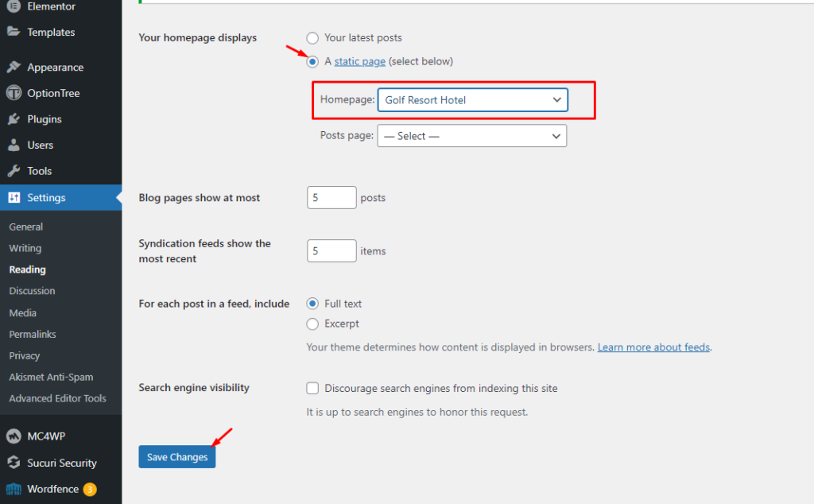This screenshot has height=504, width=814.
Task: Open the static page link
Action: tap(359, 61)
